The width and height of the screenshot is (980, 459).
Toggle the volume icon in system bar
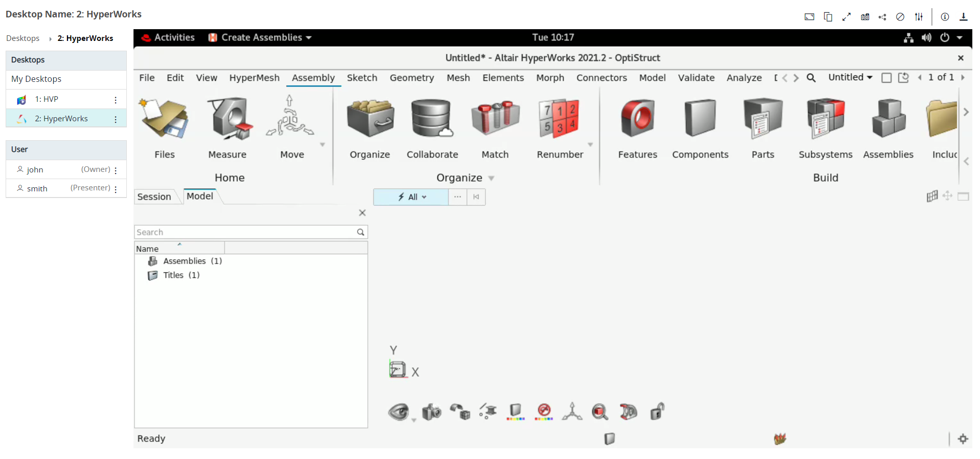[926, 37]
